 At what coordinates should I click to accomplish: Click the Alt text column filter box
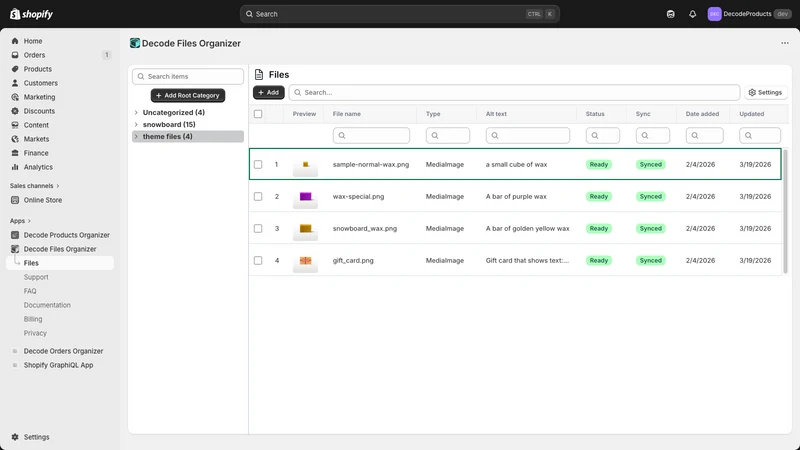click(528, 135)
